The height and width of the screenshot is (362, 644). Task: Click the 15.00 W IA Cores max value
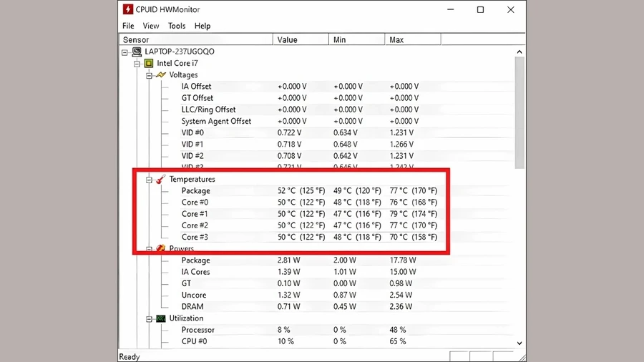pos(402,272)
